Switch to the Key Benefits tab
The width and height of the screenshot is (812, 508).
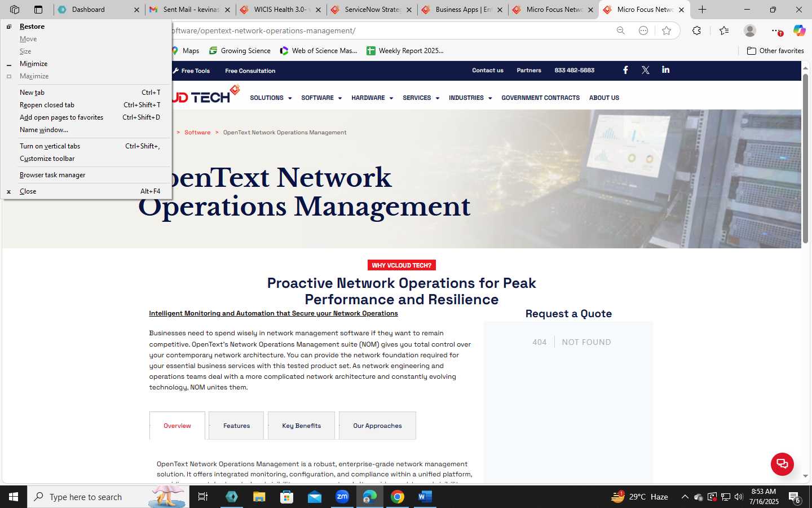(301, 426)
